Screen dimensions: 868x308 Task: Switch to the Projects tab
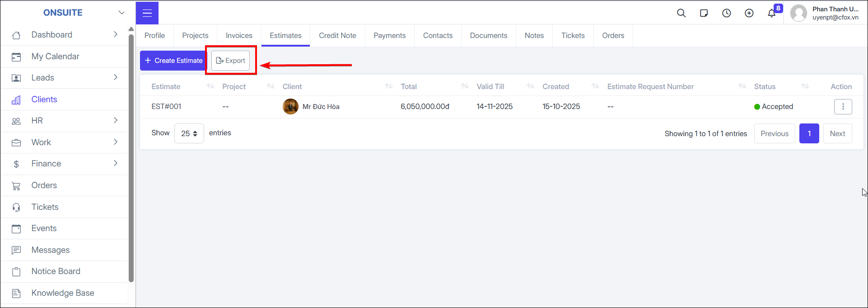[x=195, y=35]
